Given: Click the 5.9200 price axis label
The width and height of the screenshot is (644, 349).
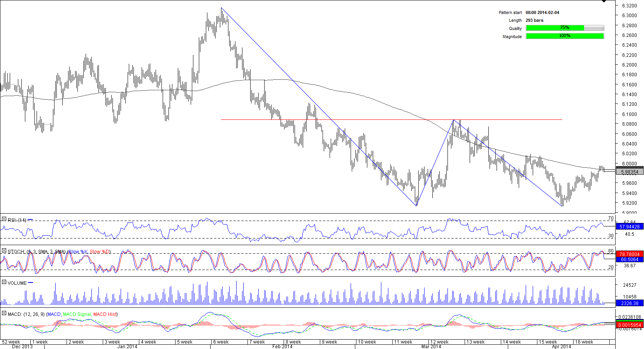Looking at the screenshot, I should pos(630,203).
